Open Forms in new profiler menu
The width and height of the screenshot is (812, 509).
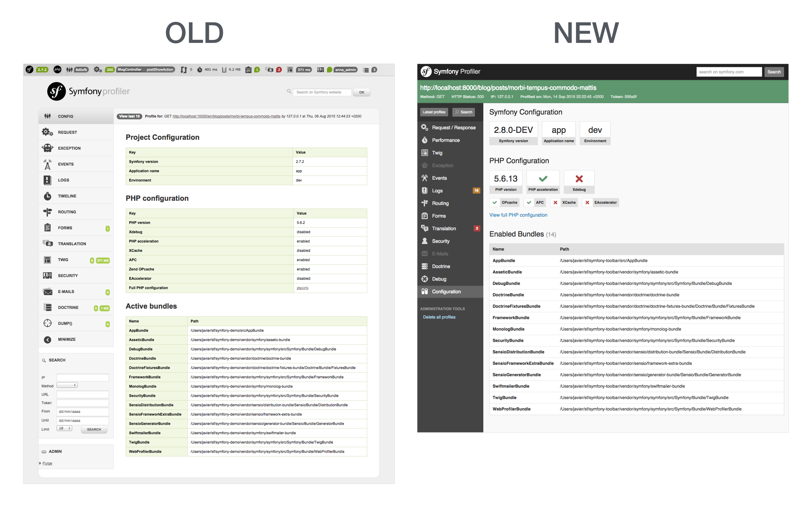point(450,216)
